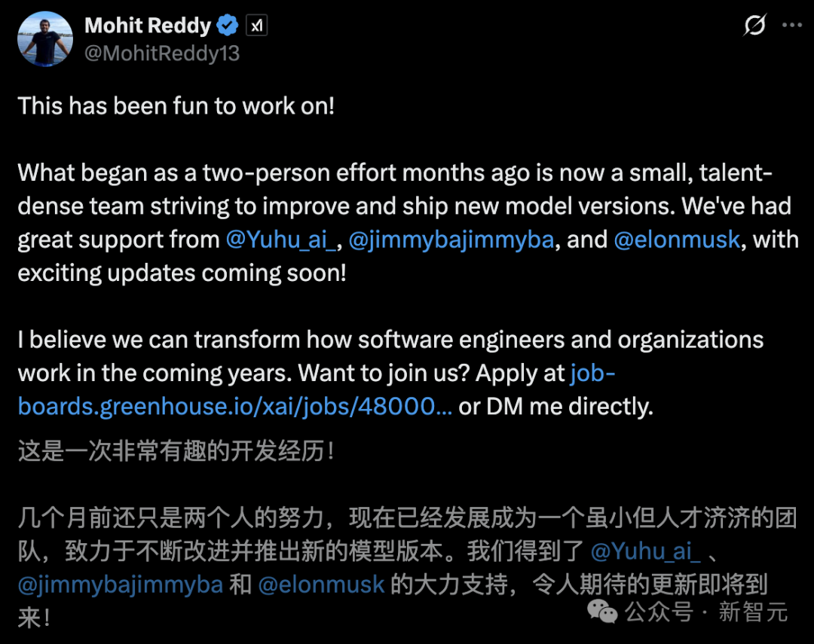Click Mohit Reddy's profile avatar photo
The image size is (814, 644).
[x=46, y=38]
